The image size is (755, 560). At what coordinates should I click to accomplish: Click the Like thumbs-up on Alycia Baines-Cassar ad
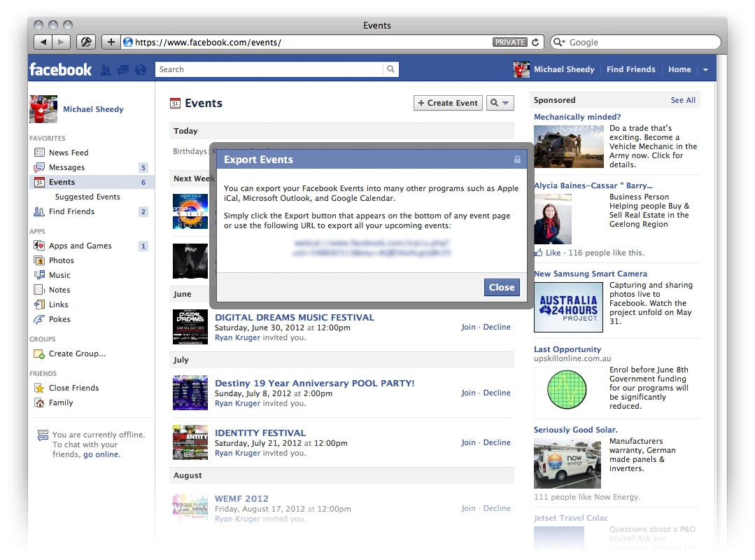[538, 253]
